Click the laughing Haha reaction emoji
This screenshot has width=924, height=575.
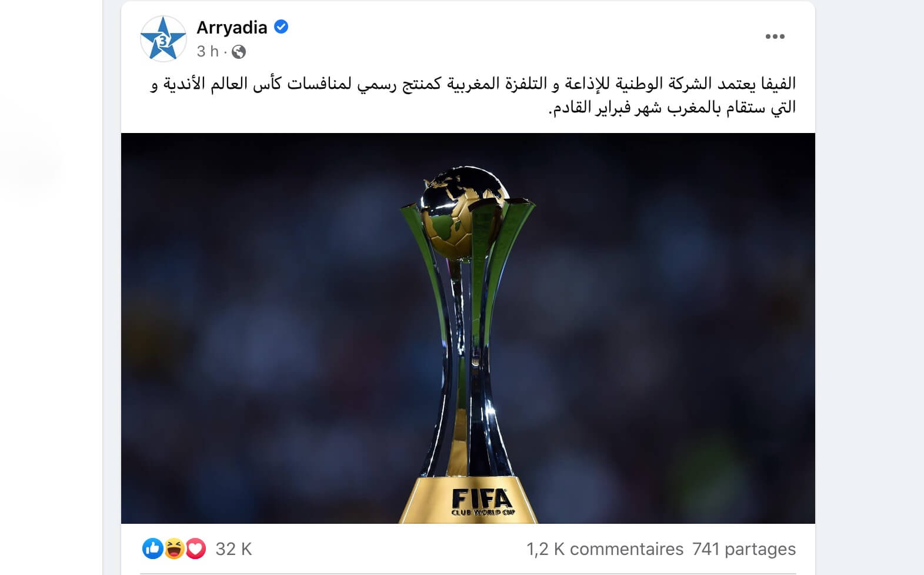pos(174,549)
